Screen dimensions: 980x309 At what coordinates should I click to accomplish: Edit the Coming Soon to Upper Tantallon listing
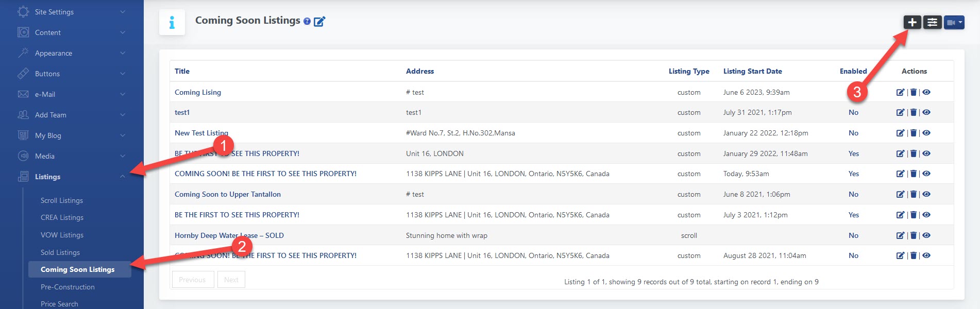coord(900,194)
